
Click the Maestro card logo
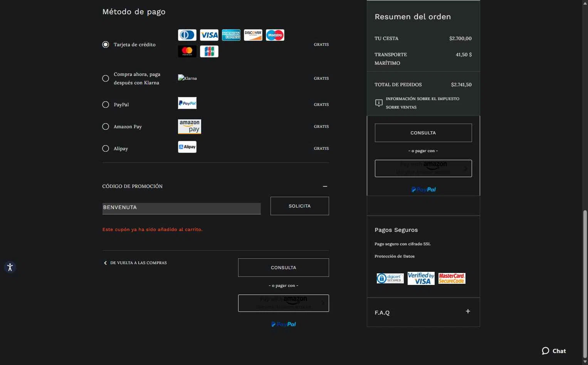tap(275, 35)
